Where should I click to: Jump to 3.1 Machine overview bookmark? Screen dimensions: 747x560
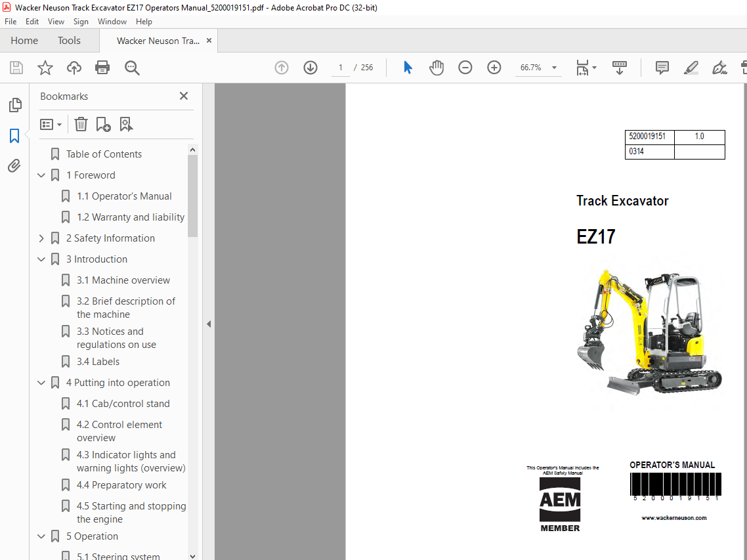(x=123, y=280)
